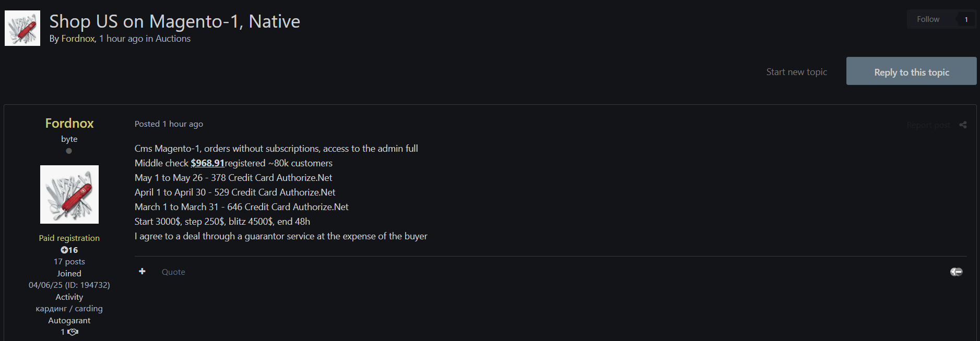This screenshot has width=980, height=341.
Task: Open the Posted 1 hour ago timestamp
Action: (169, 124)
